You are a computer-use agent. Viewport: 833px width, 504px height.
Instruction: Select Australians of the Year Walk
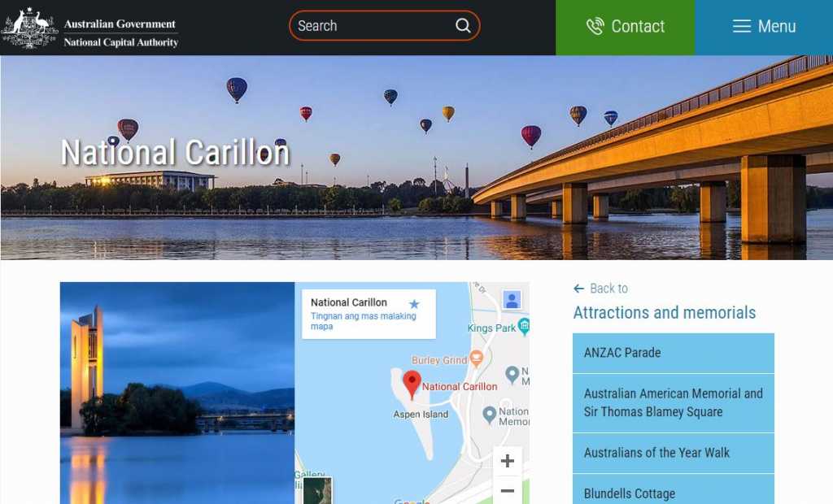click(x=673, y=453)
